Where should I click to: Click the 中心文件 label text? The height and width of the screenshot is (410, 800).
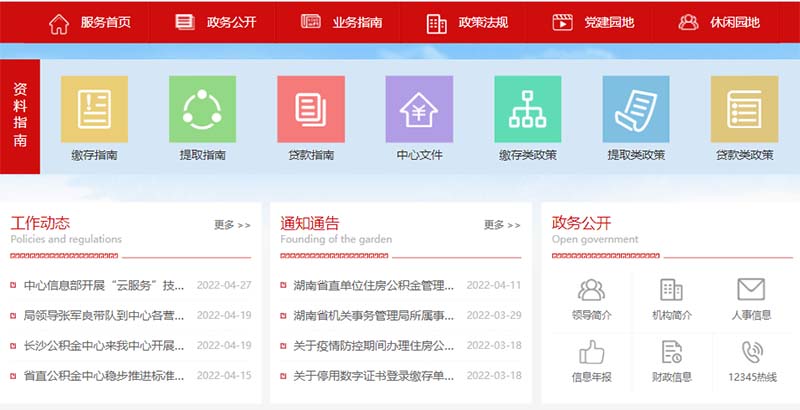(419, 155)
